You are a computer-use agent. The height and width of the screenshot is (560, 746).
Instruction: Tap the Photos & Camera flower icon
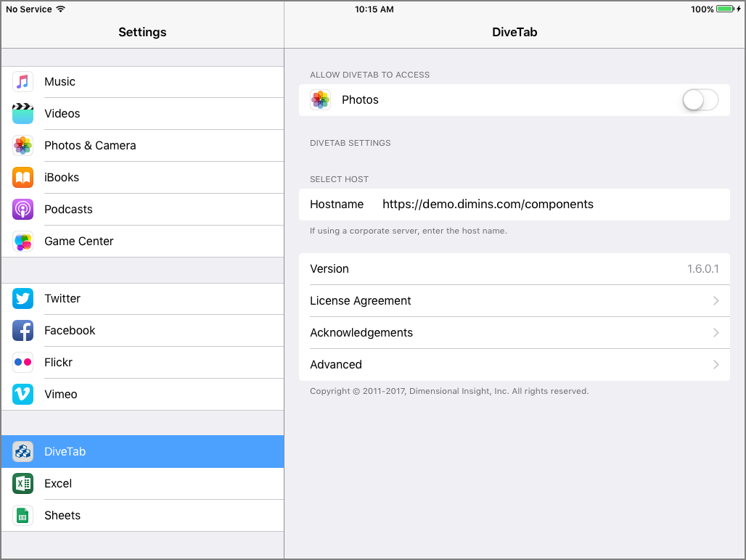click(x=22, y=146)
